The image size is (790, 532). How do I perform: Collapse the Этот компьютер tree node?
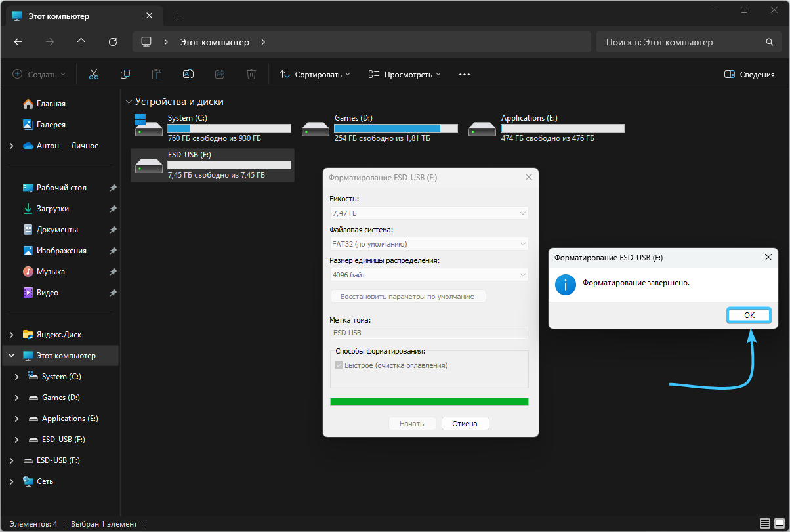tap(12, 356)
